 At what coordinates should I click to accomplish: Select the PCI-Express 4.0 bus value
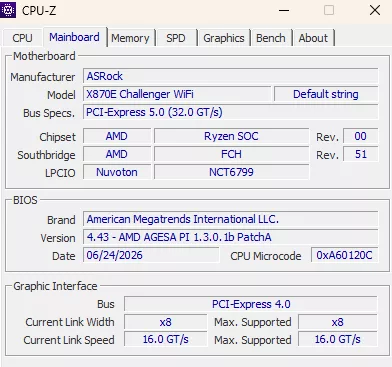coord(251,304)
